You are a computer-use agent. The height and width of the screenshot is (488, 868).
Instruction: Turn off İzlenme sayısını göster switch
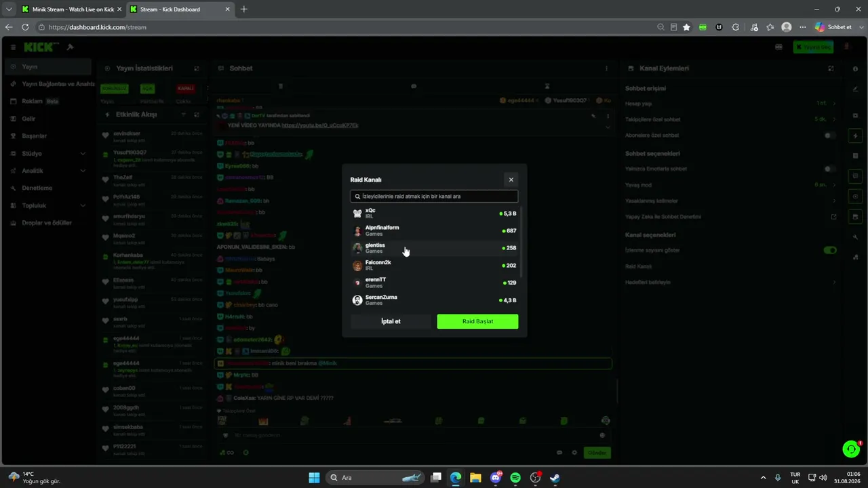pos(830,250)
